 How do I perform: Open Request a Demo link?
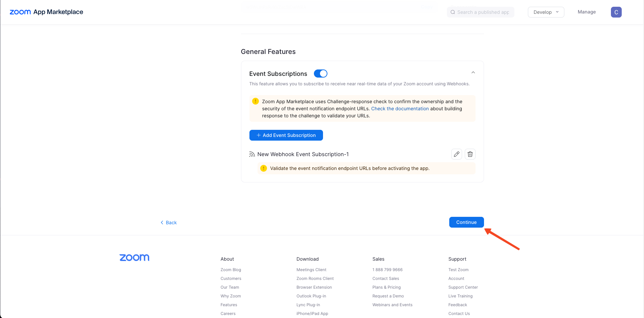388,296
